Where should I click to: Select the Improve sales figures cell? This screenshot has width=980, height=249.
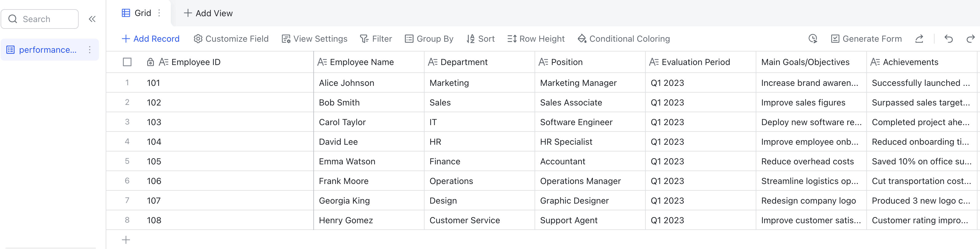coord(811,102)
